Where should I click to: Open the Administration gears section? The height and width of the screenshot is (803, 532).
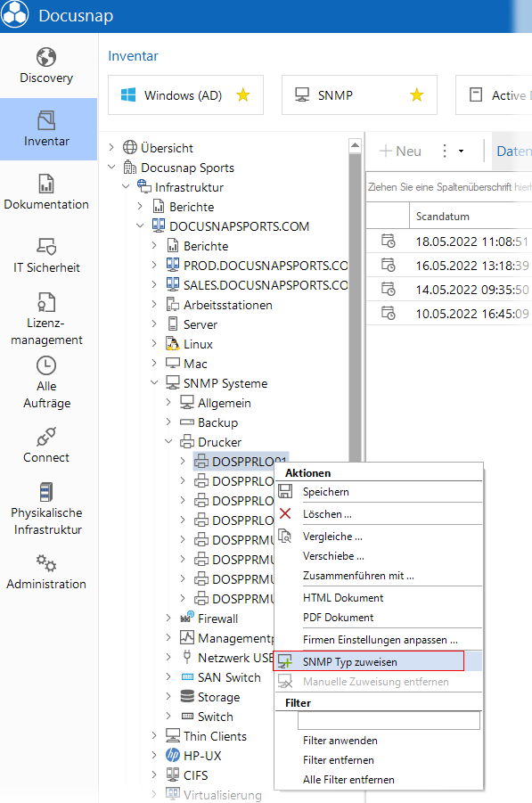[x=46, y=571]
